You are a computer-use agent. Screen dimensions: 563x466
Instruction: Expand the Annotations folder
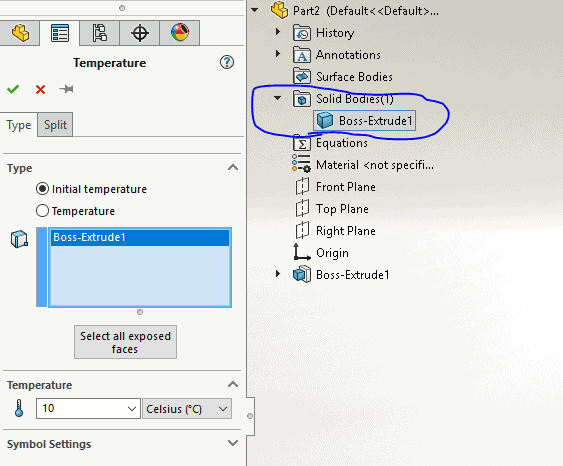click(x=278, y=54)
